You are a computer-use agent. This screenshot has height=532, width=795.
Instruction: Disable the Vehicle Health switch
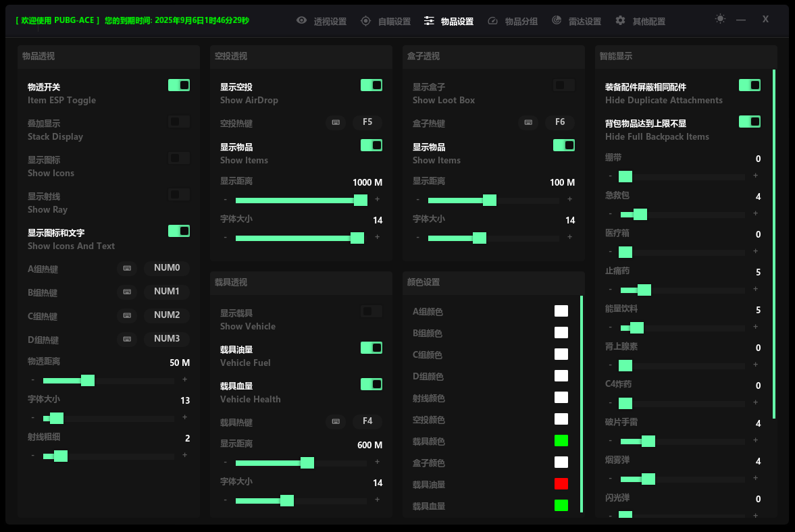tap(371, 384)
